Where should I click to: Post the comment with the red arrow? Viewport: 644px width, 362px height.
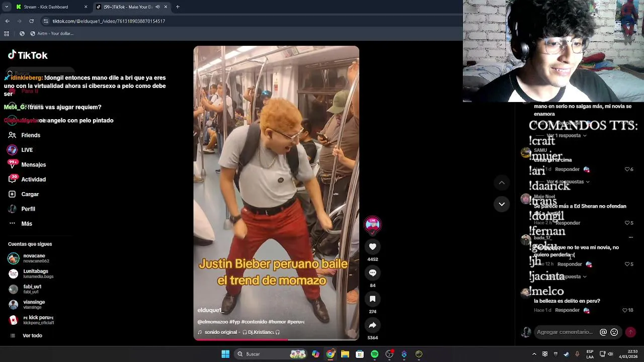click(630, 332)
